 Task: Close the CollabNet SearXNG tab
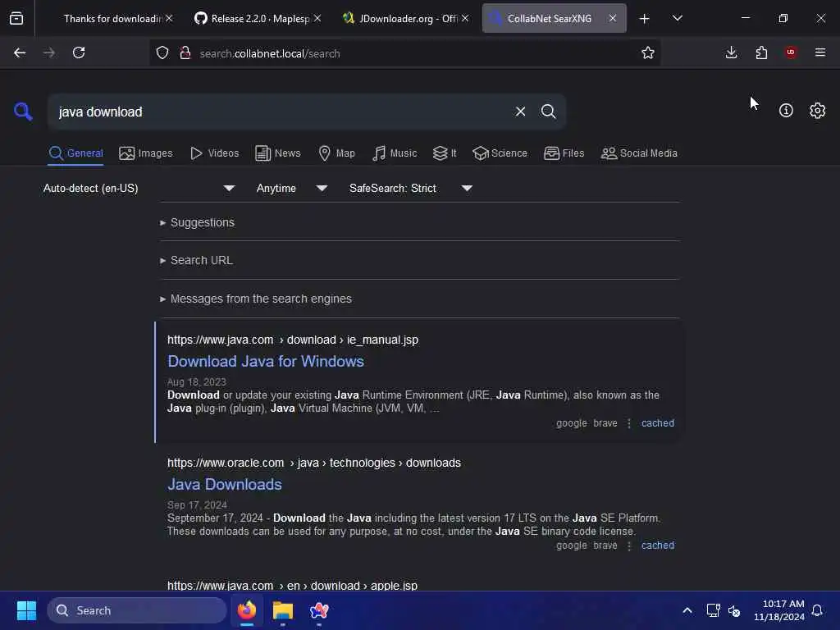(612, 18)
